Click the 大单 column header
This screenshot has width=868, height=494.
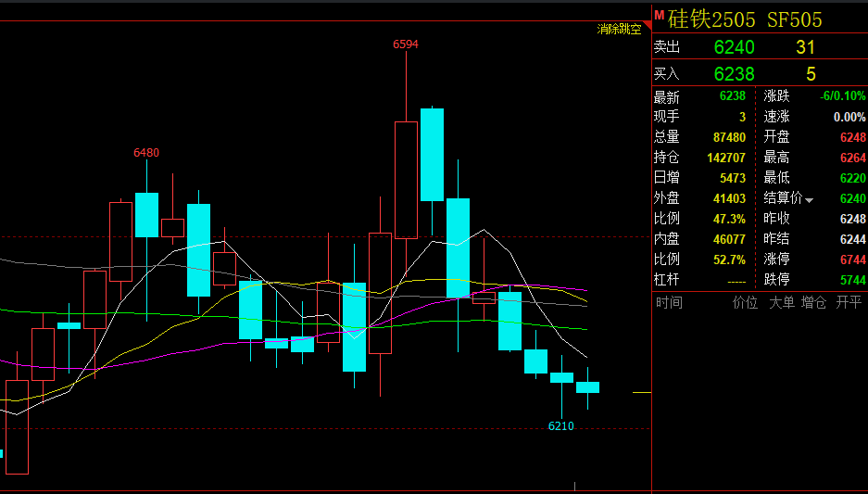[782, 302]
